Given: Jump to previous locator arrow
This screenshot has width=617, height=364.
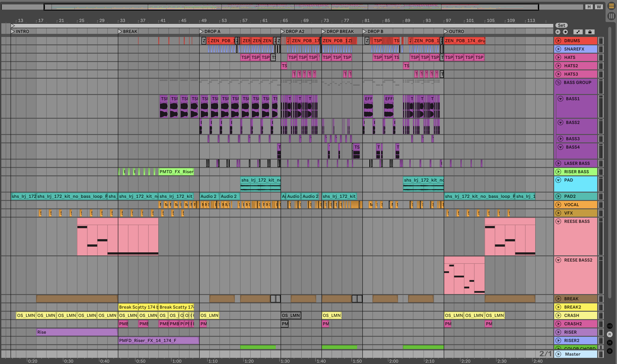Looking at the screenshot, I should (x=558, y=32).
